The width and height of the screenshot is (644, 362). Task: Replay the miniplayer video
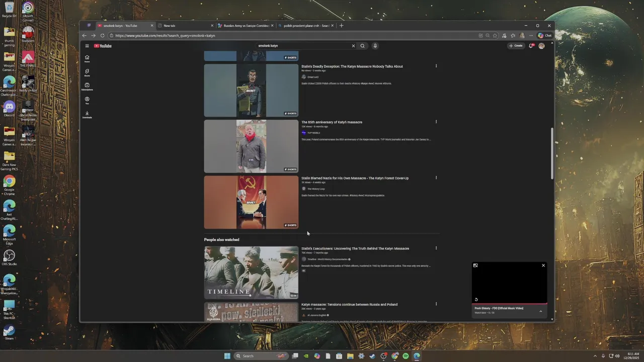[476, 299]
